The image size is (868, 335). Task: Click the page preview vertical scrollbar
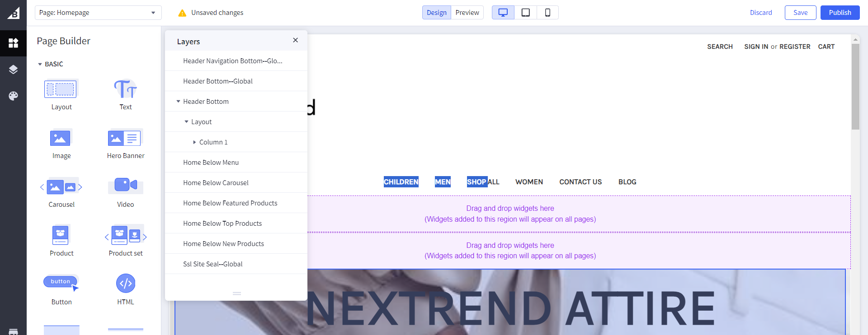coord(855,87)
